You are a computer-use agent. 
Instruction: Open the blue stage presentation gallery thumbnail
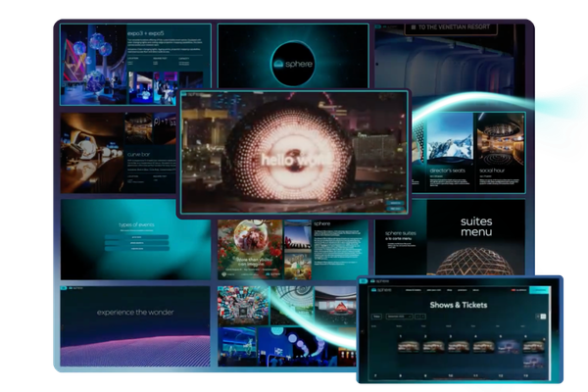(237, 347)
